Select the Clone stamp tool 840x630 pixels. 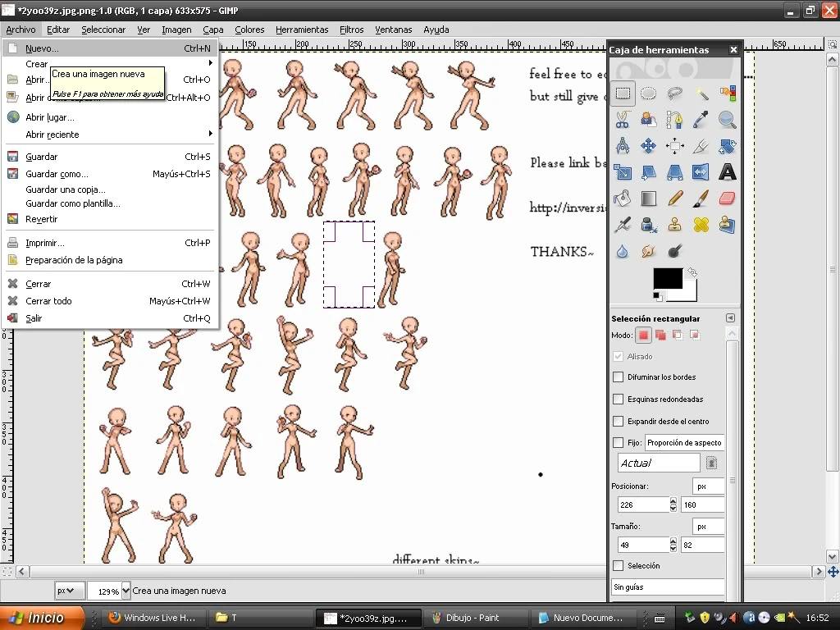click(674, 225)
